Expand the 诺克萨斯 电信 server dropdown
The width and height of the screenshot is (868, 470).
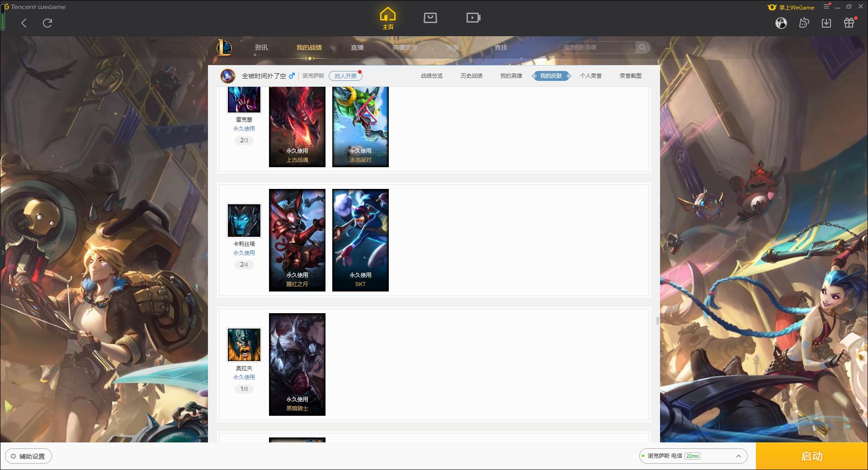pyautogui.click(x=693, y=456)
